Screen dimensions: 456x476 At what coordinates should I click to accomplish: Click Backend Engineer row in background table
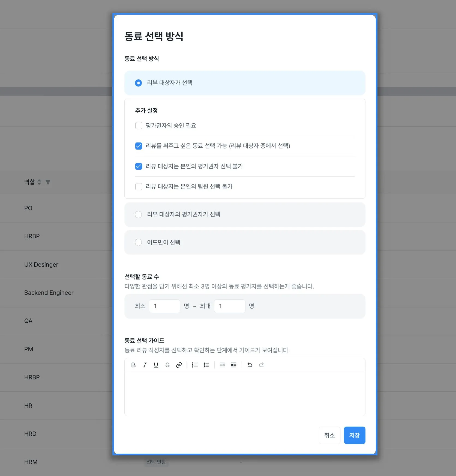[x=49, y=293]
